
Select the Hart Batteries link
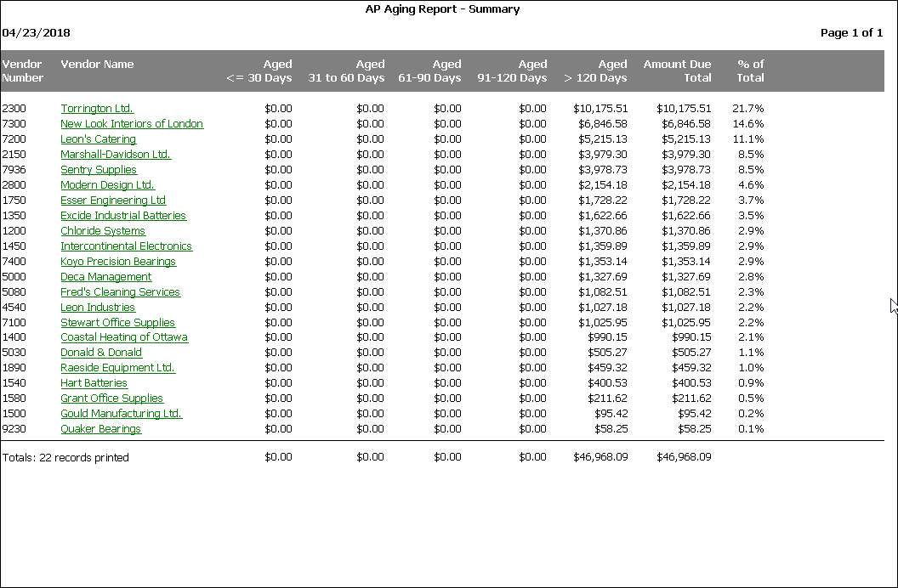[94, 383]
